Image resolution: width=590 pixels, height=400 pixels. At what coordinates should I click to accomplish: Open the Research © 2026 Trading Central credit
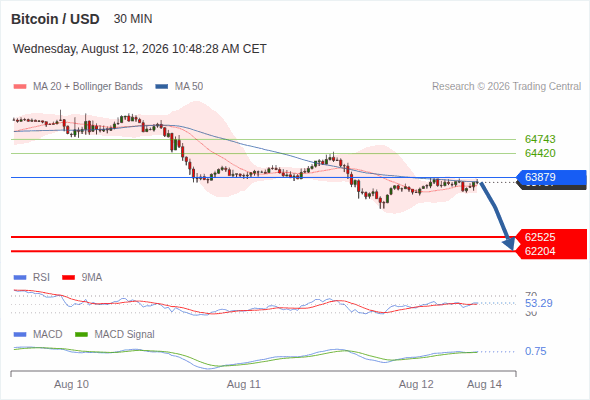coord(506,87)
